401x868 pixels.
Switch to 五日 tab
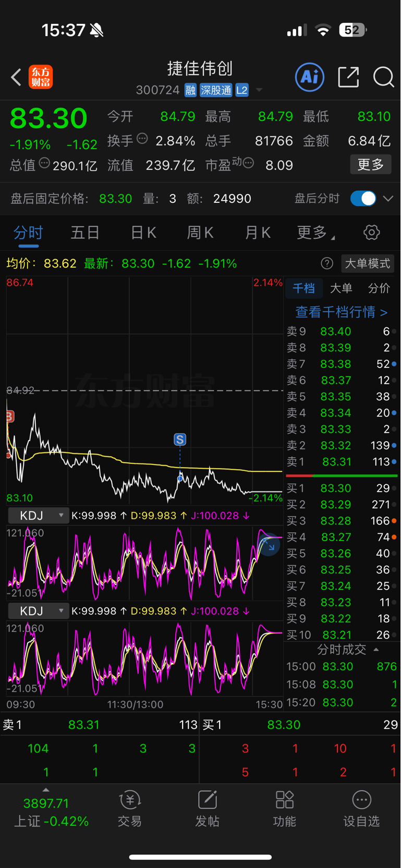coord(85,233)
